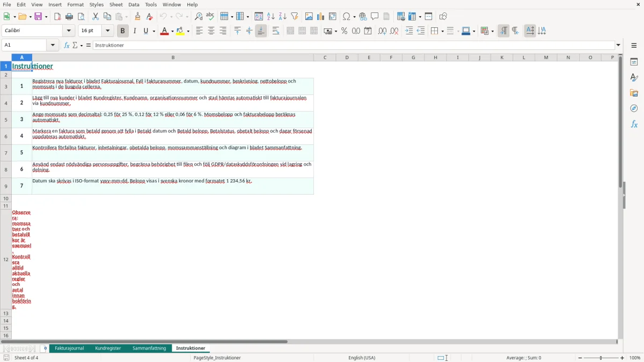The width and height of the screenshot is (644, 362).
Task: Open sidebar Properties panel
Action: (x=634, y=62)
